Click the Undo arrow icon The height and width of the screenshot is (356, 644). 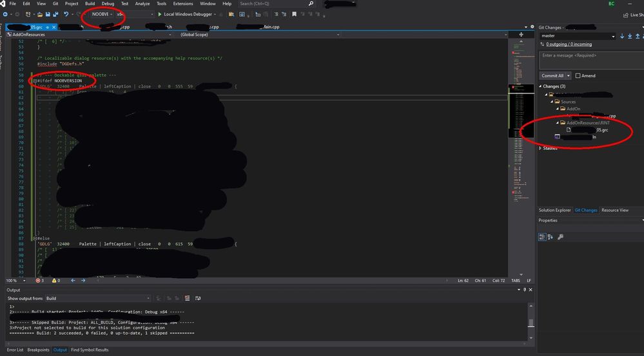pyautogui.click(x=66, y=14)
